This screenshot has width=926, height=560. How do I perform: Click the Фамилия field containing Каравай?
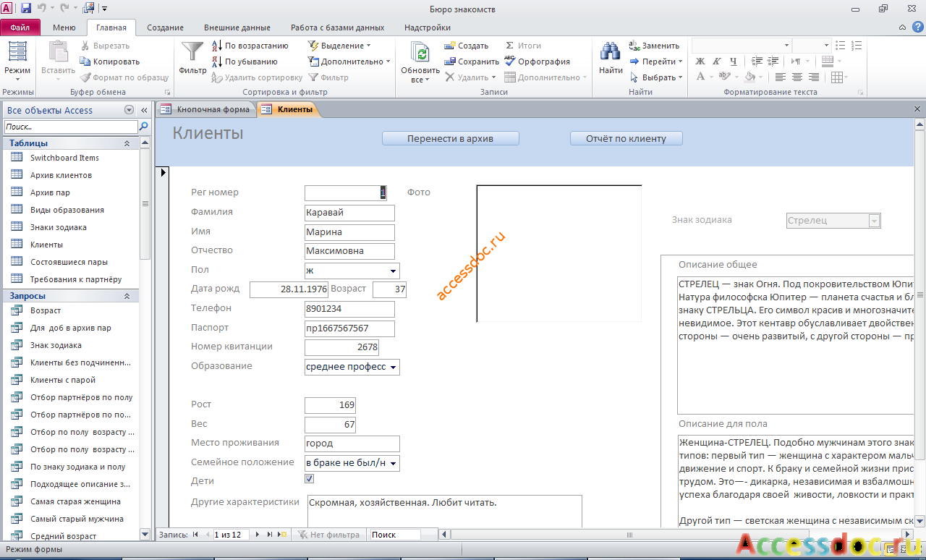click(x=350, y=213)
